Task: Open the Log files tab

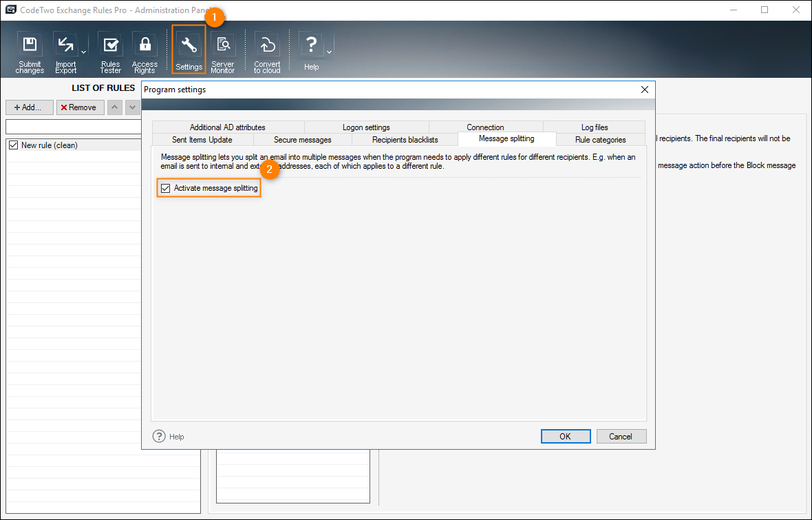Action: (595, 127)
